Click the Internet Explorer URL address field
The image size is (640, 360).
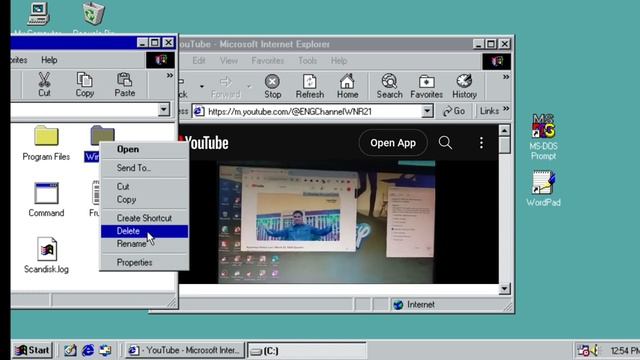pos(313,111)
